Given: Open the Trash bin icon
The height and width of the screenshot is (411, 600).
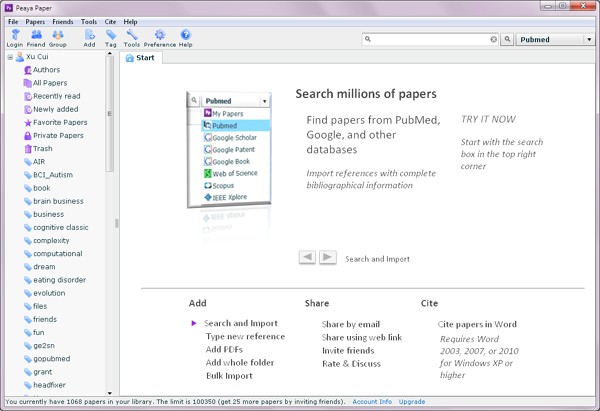Looking at the screenshot, I should point(28,149).
